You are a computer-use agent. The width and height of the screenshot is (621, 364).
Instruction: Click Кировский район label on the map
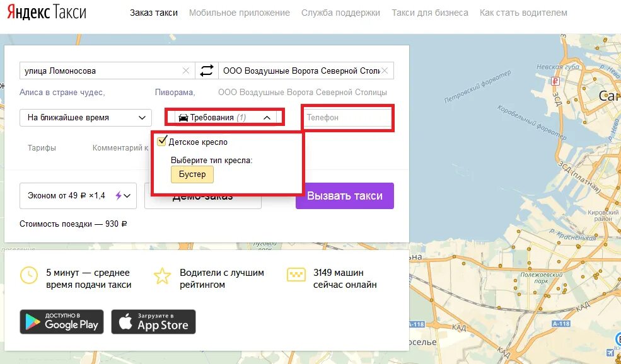[x=603, y=215]
